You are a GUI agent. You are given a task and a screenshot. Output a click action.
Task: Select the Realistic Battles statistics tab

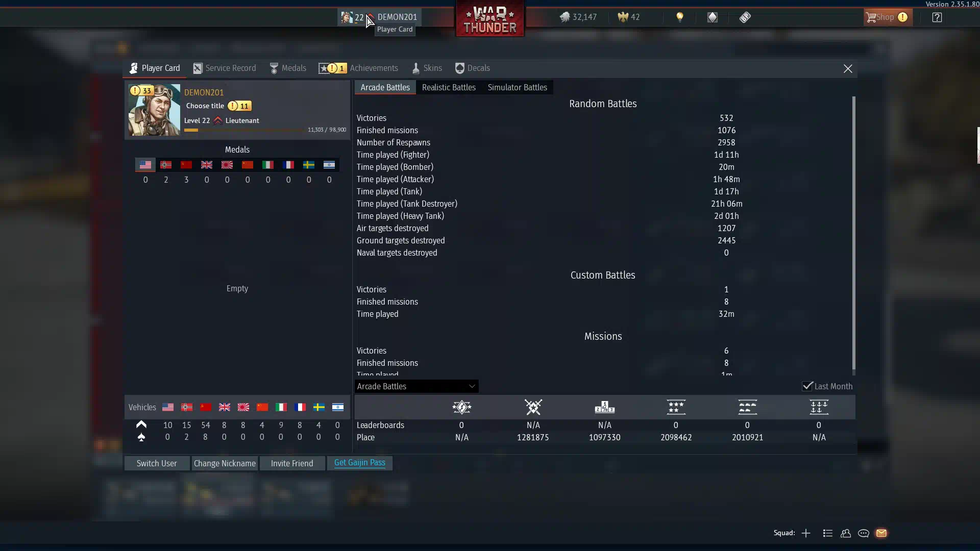[449, 87]
